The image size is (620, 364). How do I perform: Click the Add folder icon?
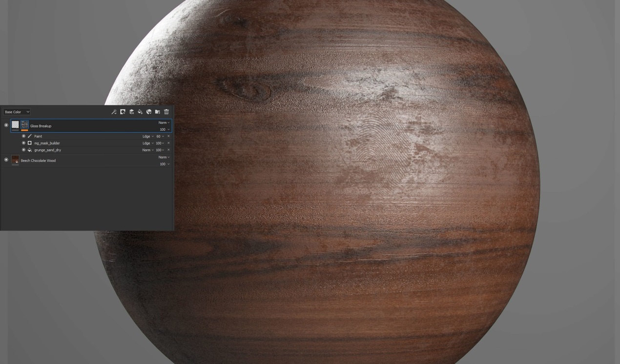pyautogui.click(x=158, y=112)
